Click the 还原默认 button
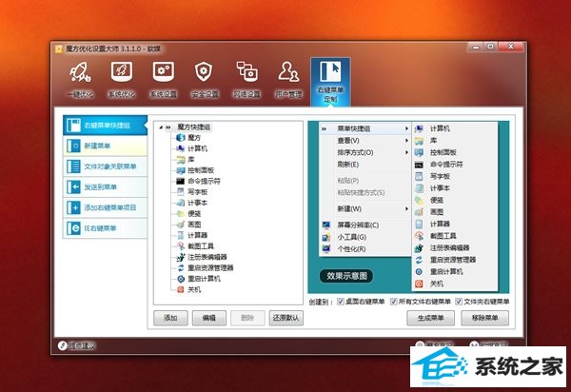 [x=286, y=318]
